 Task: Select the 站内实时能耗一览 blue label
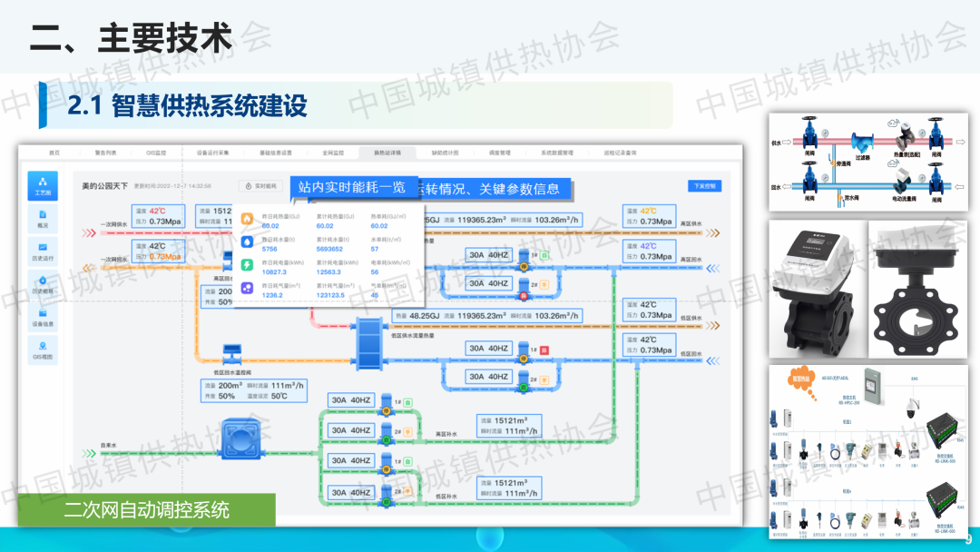pos(352,187)
